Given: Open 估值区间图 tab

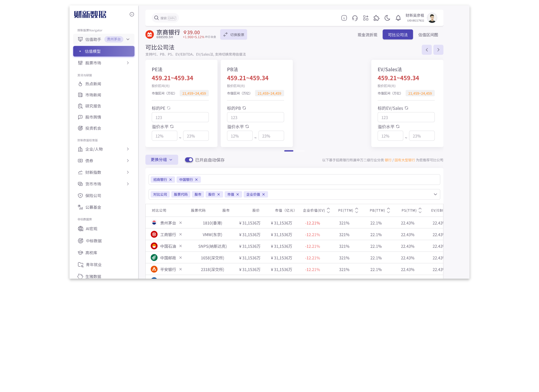Looking at the screenshot, I should (x=428, y=35).
